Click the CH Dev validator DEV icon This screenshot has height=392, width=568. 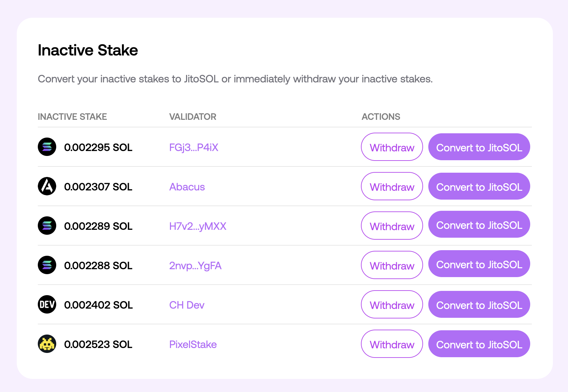[x=47, y=304]
